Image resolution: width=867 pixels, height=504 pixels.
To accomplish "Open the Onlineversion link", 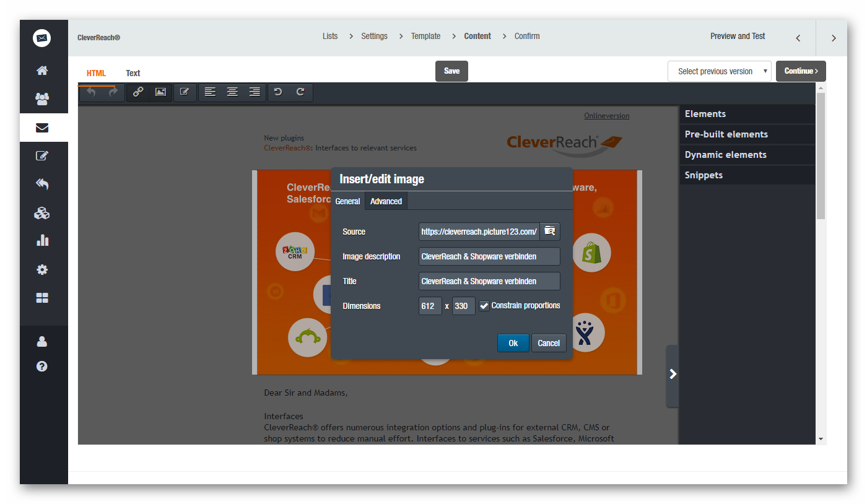I will (x=607, y=116).
